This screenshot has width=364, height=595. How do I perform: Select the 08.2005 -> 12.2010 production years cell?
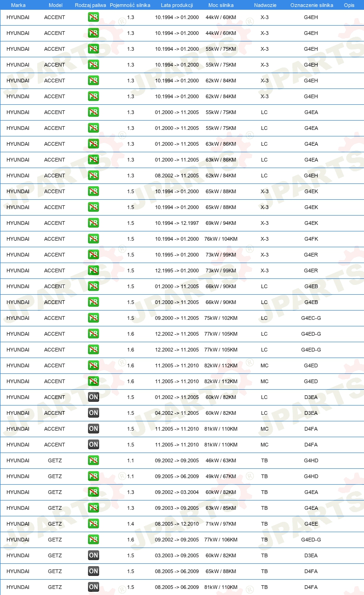[x=177, y=524]
